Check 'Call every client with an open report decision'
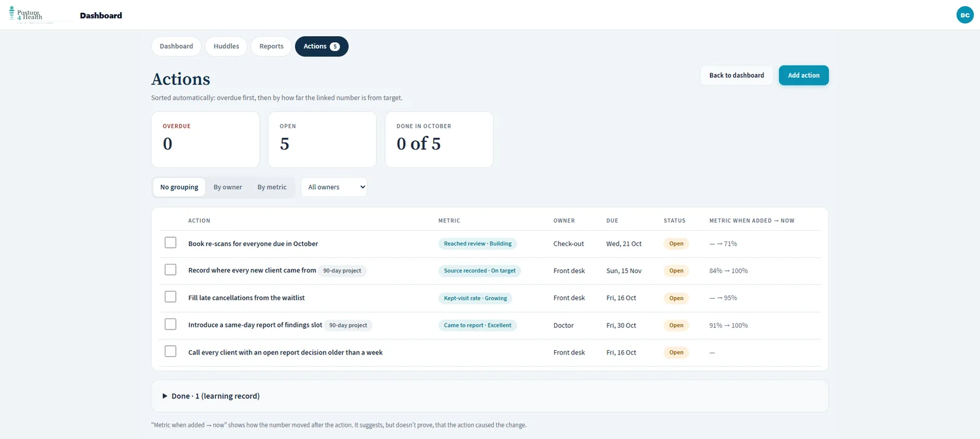Screen dimensions: 980x439 coord(170,351)
